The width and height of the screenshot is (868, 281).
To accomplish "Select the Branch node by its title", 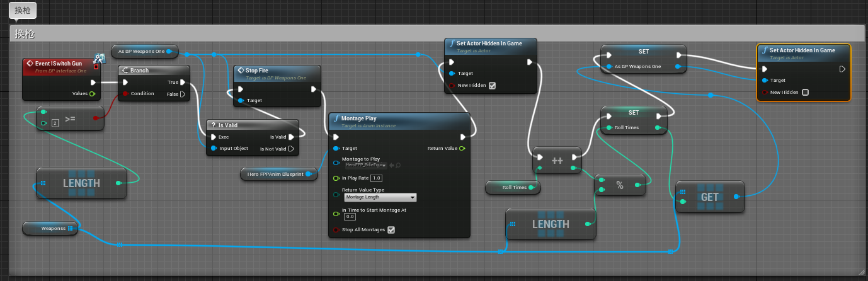I will click(x=139, y=71).
